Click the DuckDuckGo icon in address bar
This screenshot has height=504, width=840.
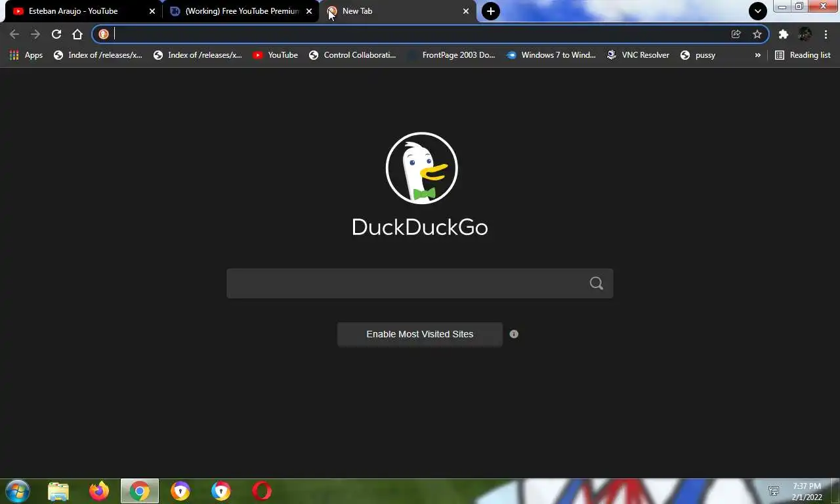[x=104, y=34]
